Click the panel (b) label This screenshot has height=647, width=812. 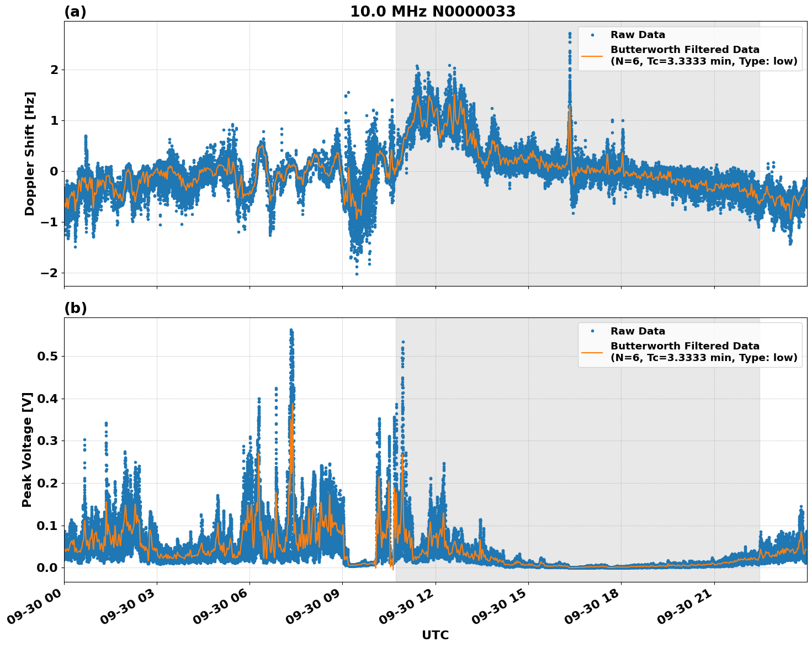[x=75, y=308]
